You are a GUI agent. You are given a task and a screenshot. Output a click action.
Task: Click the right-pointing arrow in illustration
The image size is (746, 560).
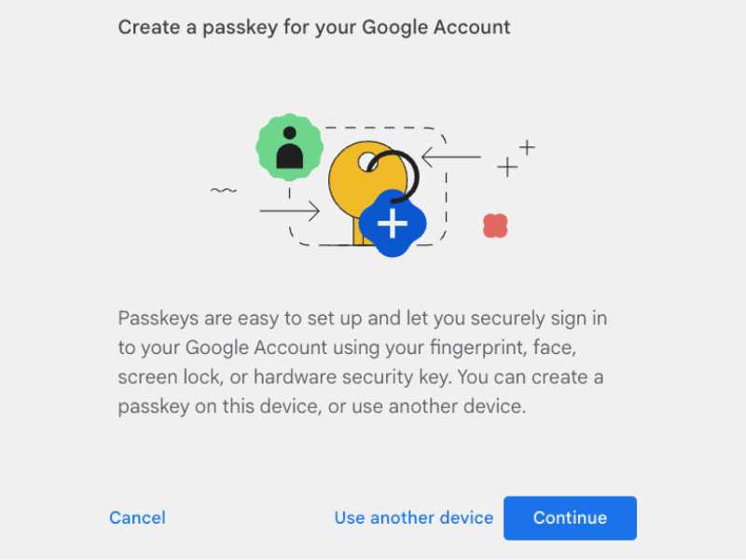pyautogui.click(x=290, y=211)
